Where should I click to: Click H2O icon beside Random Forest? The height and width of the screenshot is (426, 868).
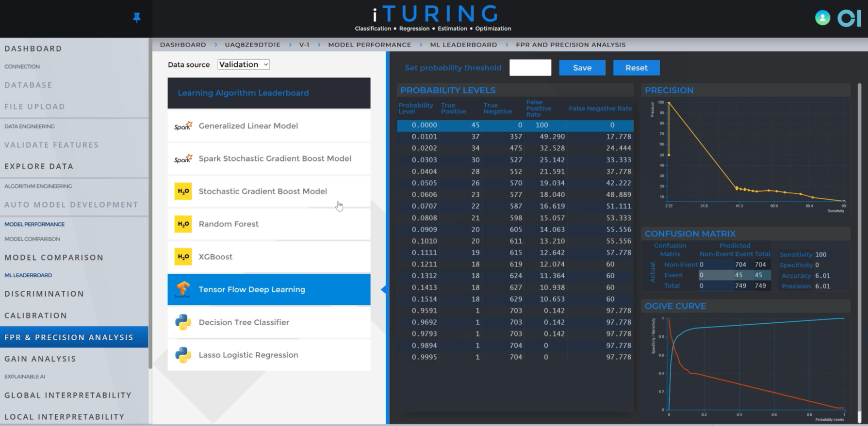tap(183, 224)
